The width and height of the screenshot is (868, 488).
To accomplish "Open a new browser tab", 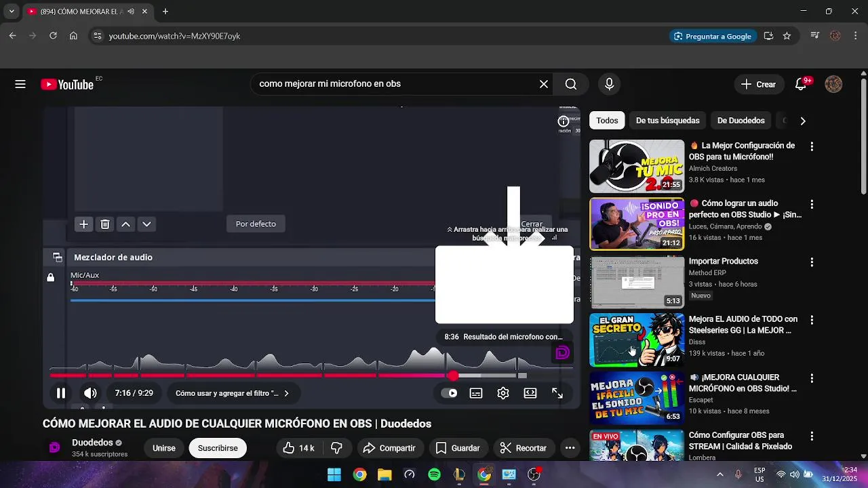I will (165, 12).
